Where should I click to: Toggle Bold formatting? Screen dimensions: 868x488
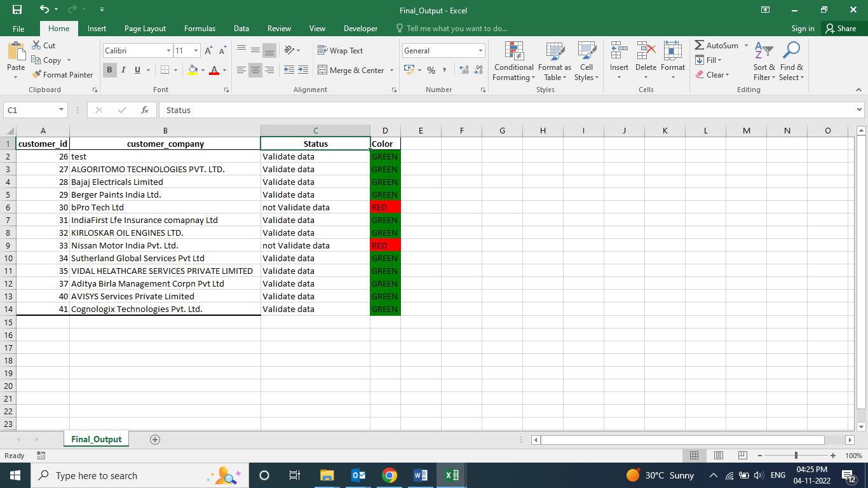pos(109,71)
